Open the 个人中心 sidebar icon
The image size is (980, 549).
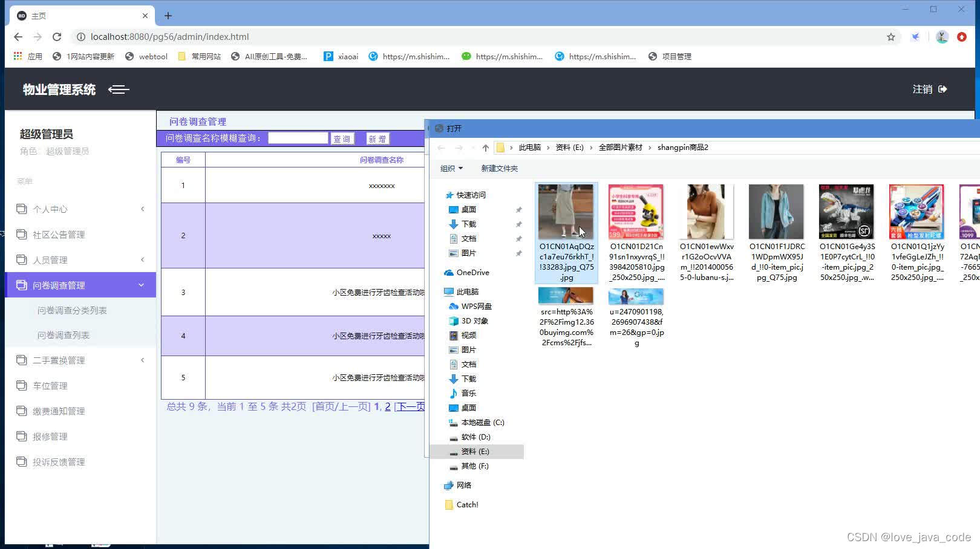coord(21,209)
